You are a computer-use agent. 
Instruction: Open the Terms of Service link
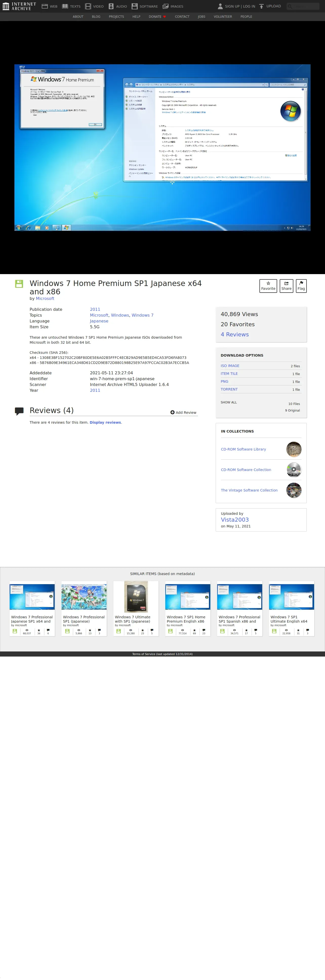pos(162,654)
